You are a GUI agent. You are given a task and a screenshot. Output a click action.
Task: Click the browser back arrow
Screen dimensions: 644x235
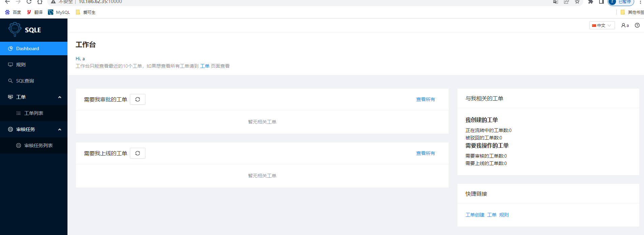pos(7,2)
